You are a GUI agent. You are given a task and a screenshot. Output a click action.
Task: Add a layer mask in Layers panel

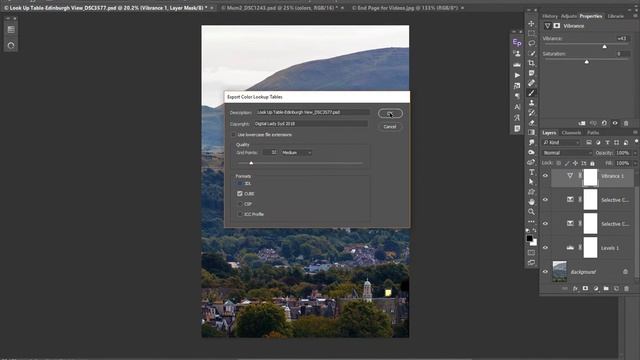[585, 289]
